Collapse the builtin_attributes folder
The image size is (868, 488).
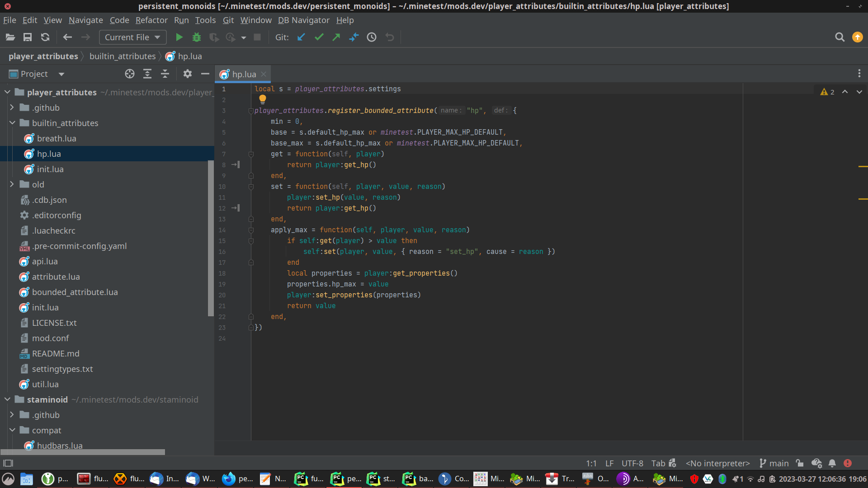click(12, 123)
